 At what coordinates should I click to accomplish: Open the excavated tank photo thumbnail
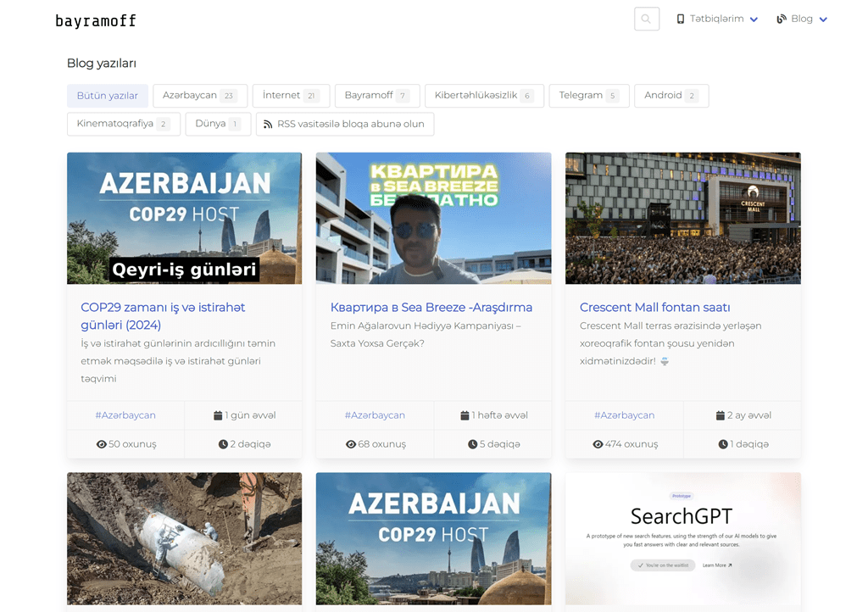pyautogui.click(x=184, y=538)
